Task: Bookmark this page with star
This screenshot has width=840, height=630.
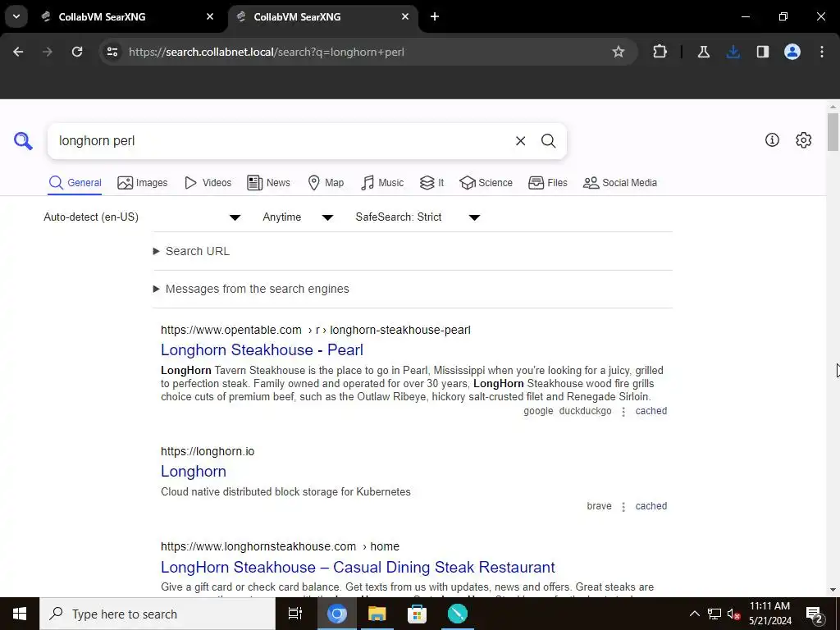Action: tap(619, 52)
